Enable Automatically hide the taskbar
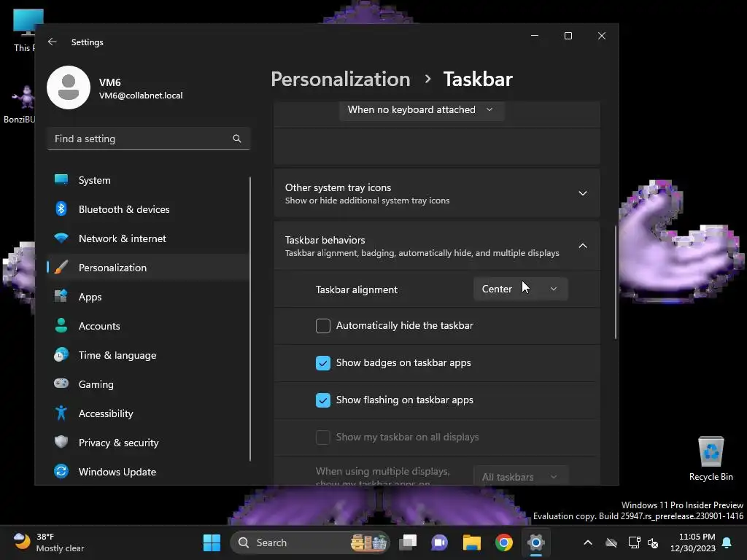 (x=323, y=326)
